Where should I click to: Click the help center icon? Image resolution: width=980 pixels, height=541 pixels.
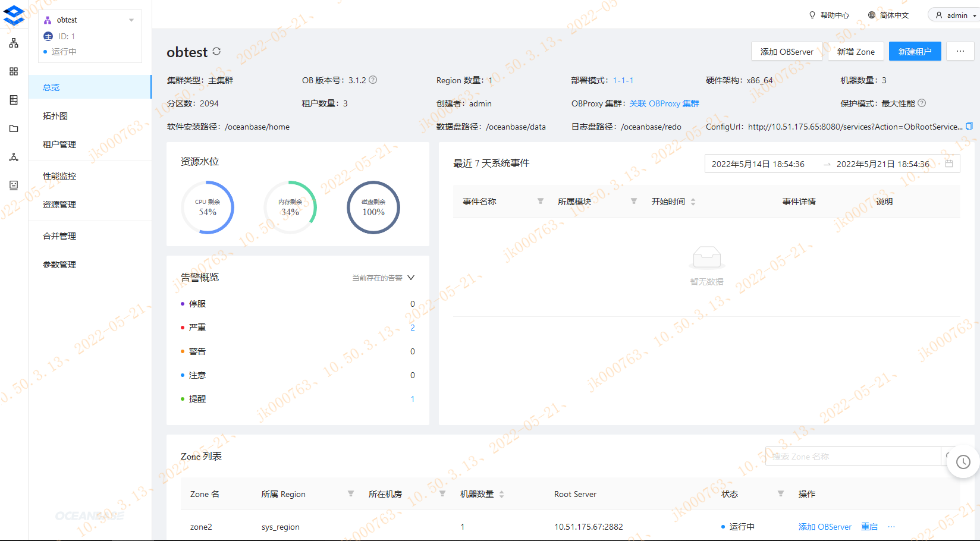[812, 15]
